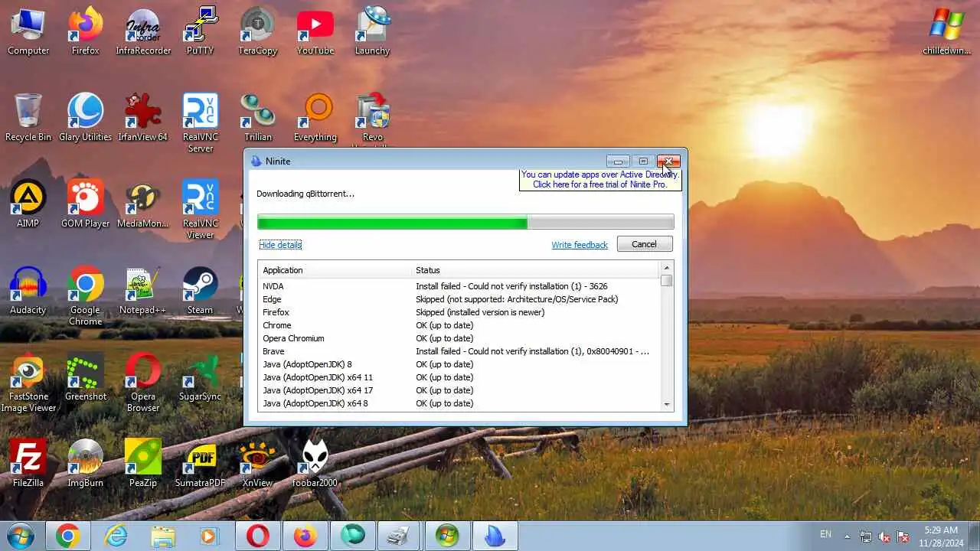Click the details list scroll-up arrow
980x551 pixels.
(x=667, y=268)
